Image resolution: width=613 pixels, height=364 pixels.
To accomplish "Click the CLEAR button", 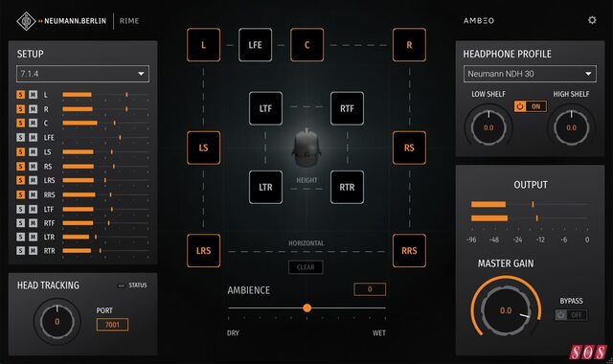I will coord(306,267).
